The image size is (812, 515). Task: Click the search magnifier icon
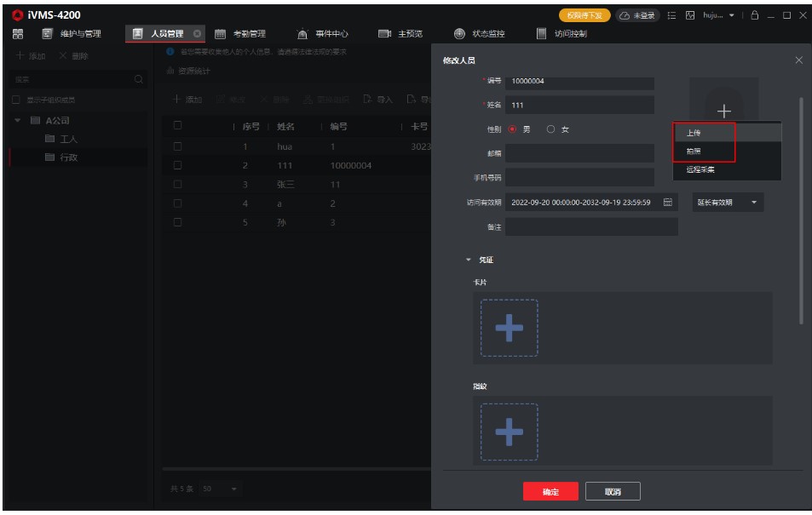(138, 79)
